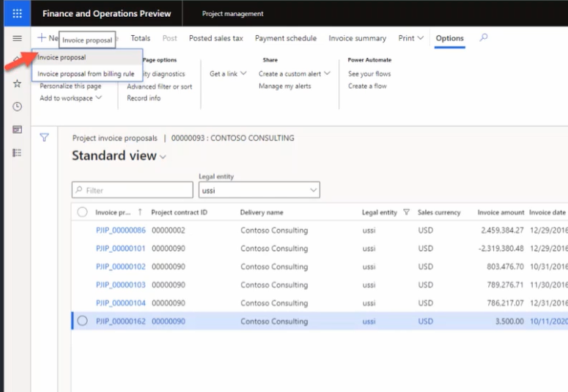Click Personalize this page
Image resolution: width=568 pixels, height=392 pixels.
pyautogui.click(x=70, y=86)
